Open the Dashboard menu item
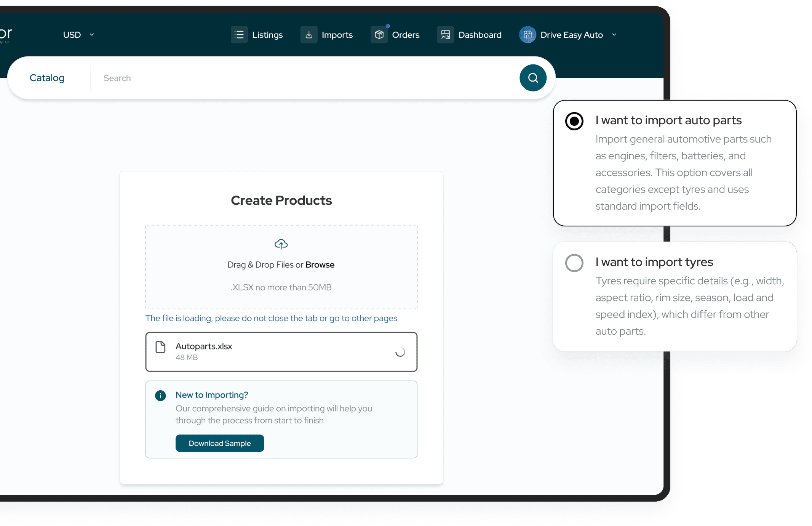 point(470,35)
